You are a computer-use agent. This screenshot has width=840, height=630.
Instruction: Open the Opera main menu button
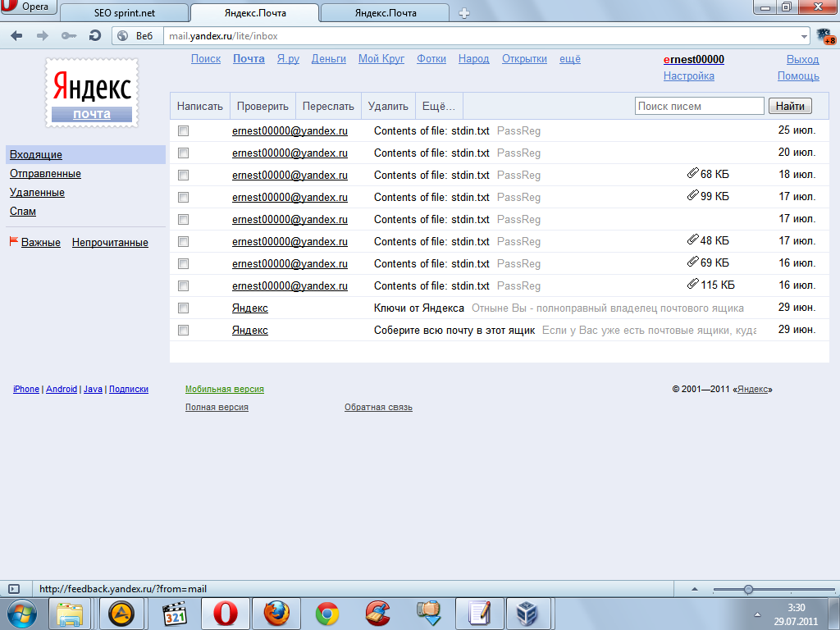point(28,7)
